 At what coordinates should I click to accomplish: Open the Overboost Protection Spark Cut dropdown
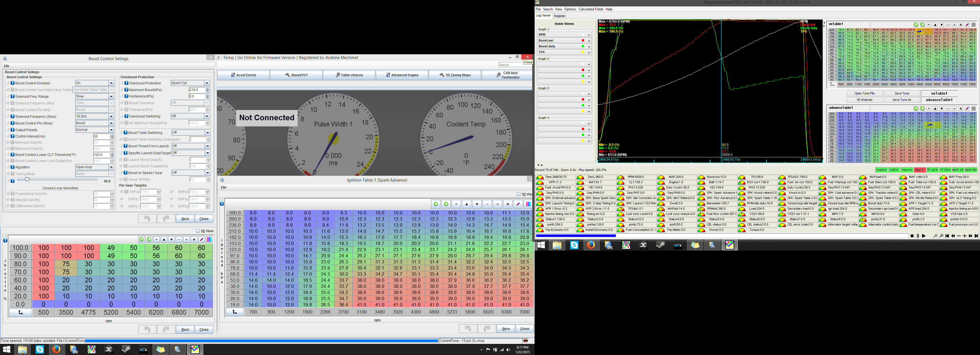207,83
